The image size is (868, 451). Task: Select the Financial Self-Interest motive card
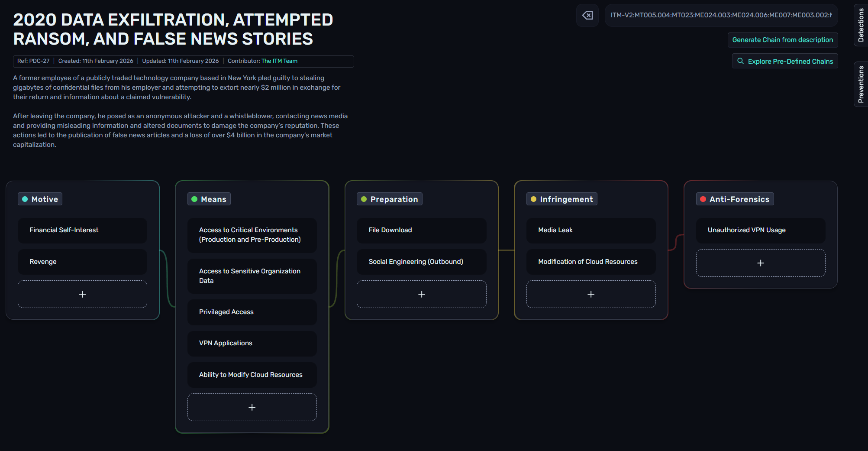click(82, 230)
